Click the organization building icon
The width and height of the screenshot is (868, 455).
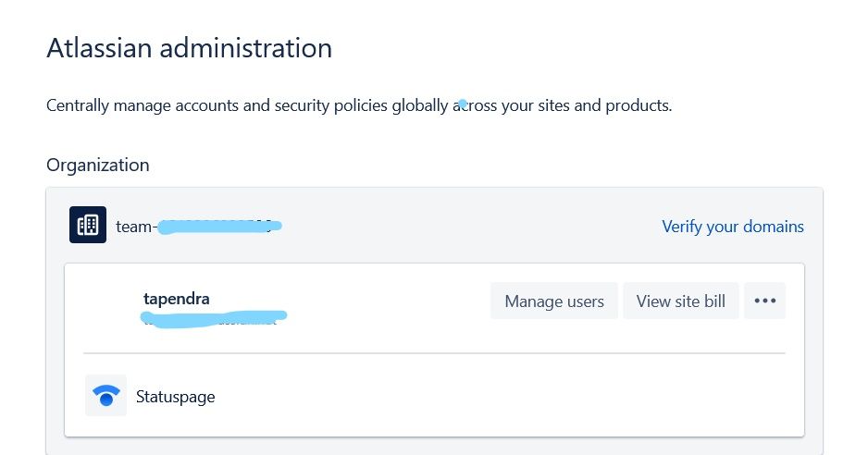pos(88,225)
